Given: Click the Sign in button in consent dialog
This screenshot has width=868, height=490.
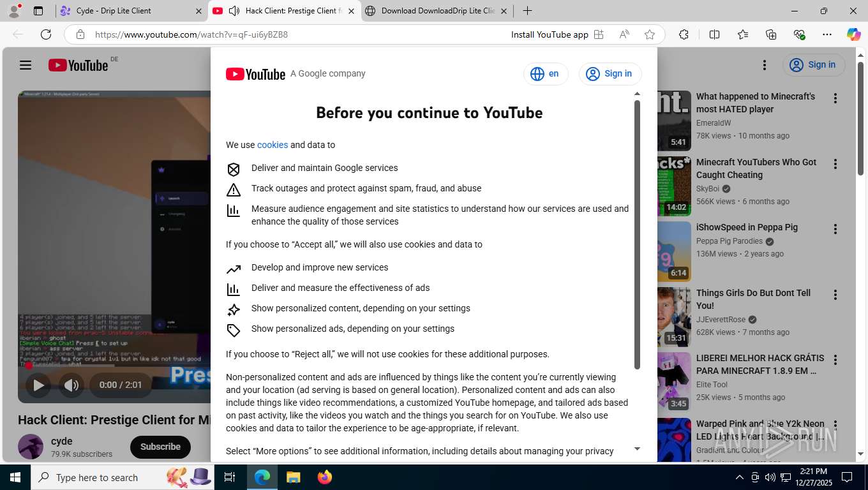Looking at the screenshot, I should coord(610,74).
